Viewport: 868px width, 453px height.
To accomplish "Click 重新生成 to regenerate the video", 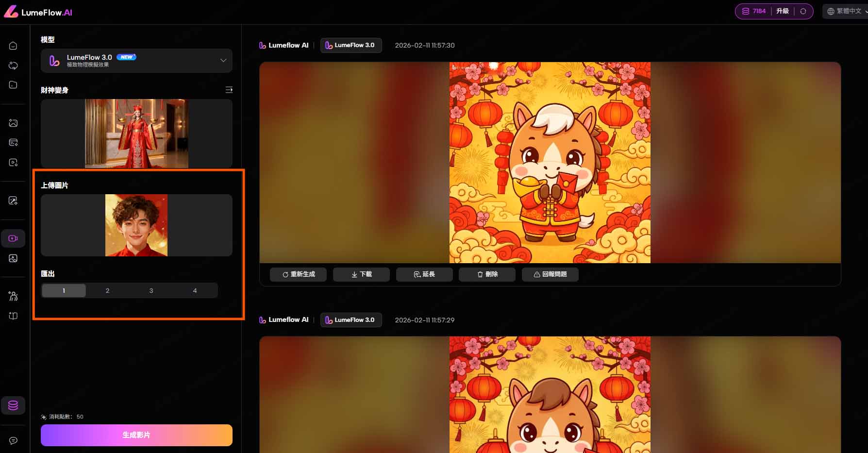I will coord(298,274).
